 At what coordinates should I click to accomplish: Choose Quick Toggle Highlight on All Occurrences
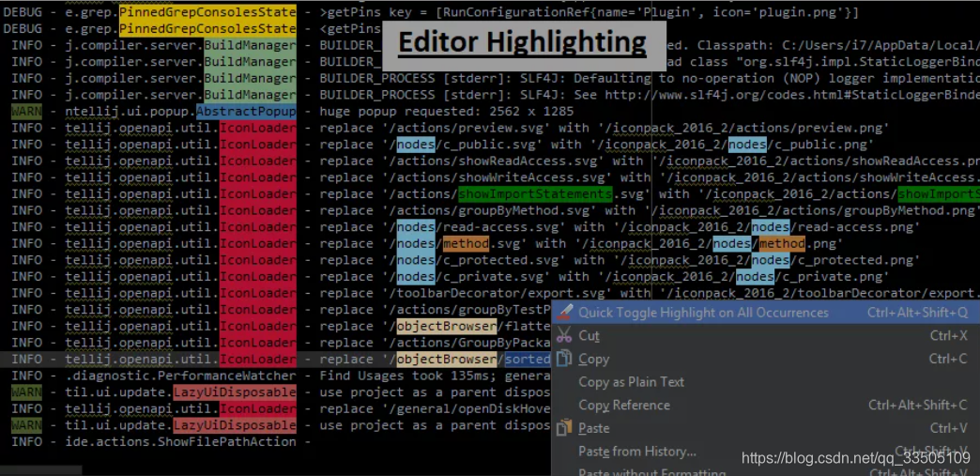click(x=766, y=312)
